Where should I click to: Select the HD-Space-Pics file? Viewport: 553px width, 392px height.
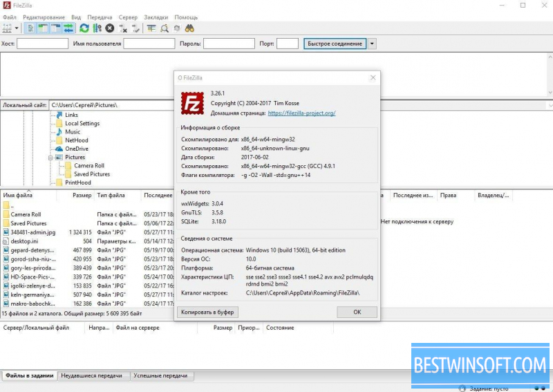[32, 277]
